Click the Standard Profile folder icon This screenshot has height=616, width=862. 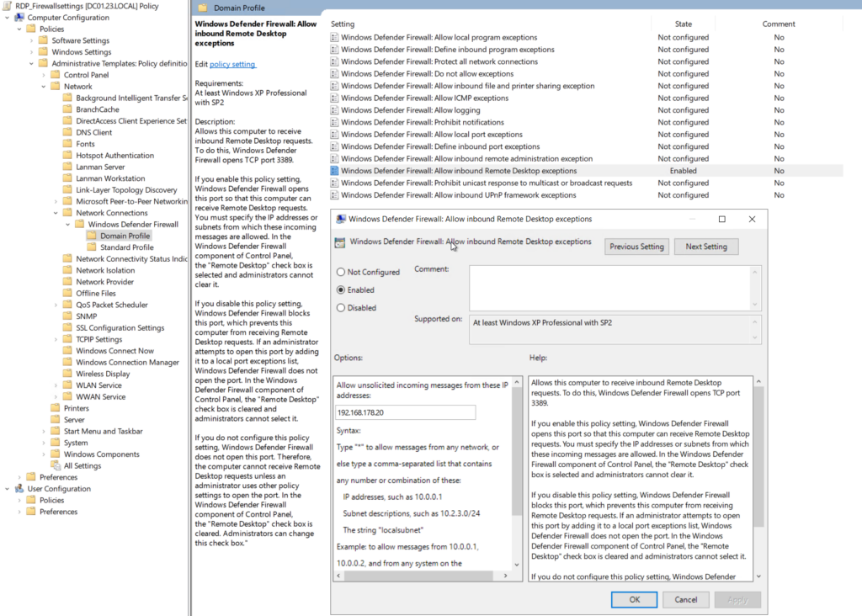(x=92, y=247)
